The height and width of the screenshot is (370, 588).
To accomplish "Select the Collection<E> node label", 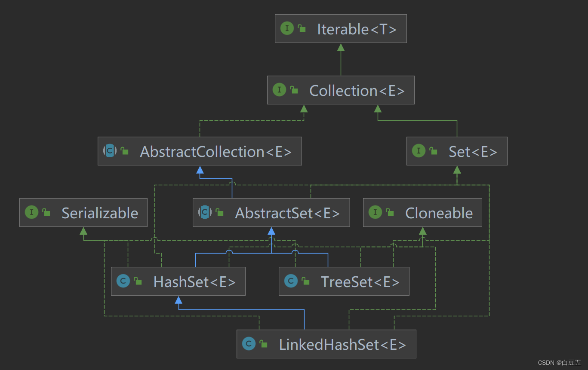I will point(357,90).
